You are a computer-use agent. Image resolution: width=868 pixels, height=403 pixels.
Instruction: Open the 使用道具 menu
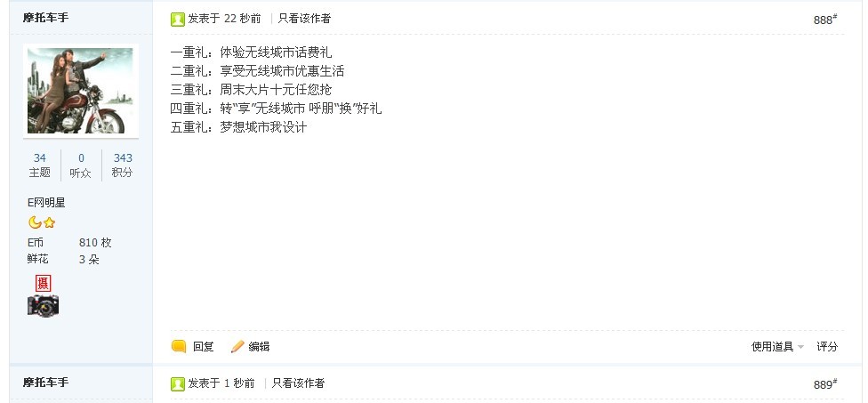point(772,347)
